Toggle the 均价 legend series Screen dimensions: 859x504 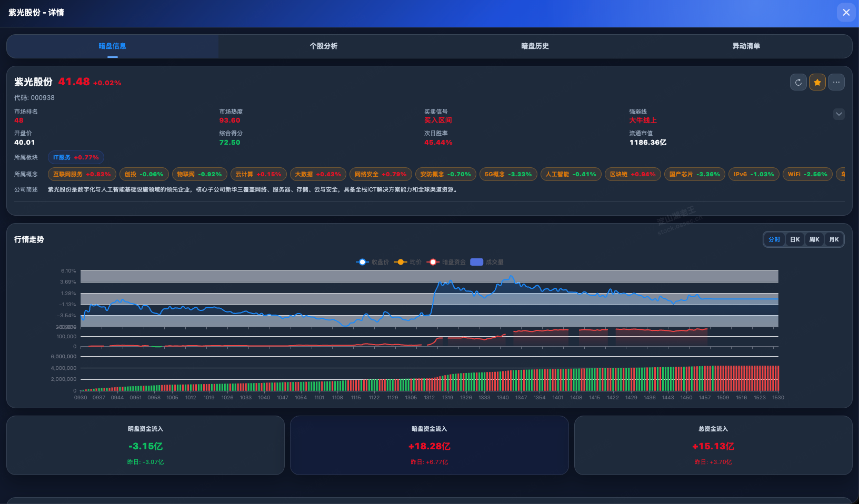pyautogui.click(x=408, y=262)
